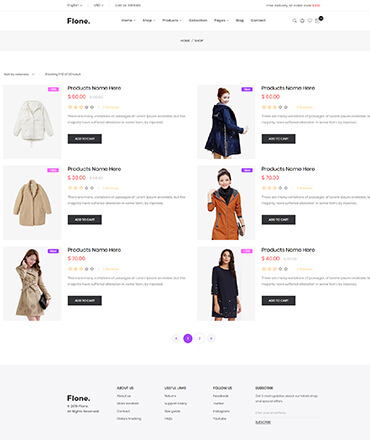Open the search icon in header
The width and height of the screenshot is (370, 440).
pyautogui.click(x=294, y=21)
